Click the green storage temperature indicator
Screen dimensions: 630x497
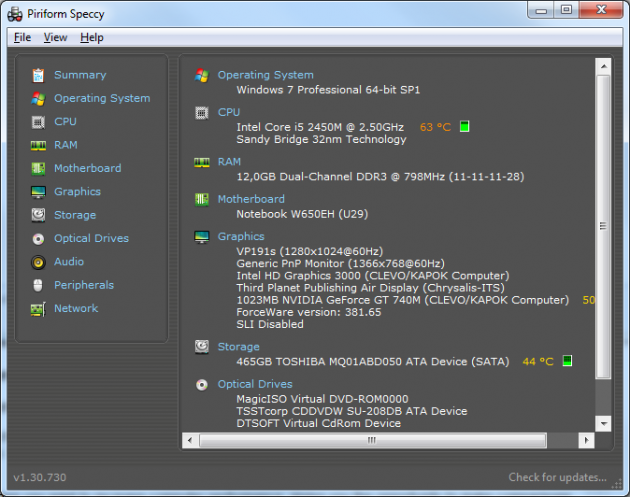tap(567, 361)
